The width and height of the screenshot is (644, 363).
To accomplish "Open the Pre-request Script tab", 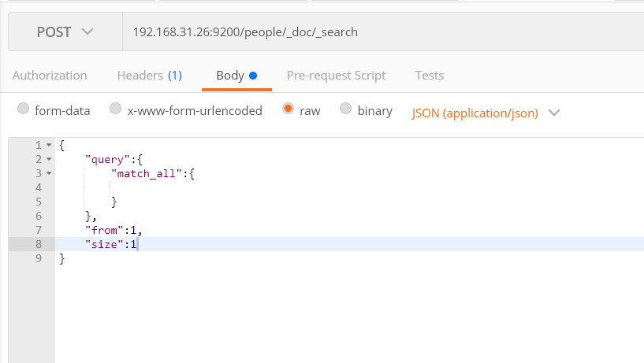I will coord(336,76).
